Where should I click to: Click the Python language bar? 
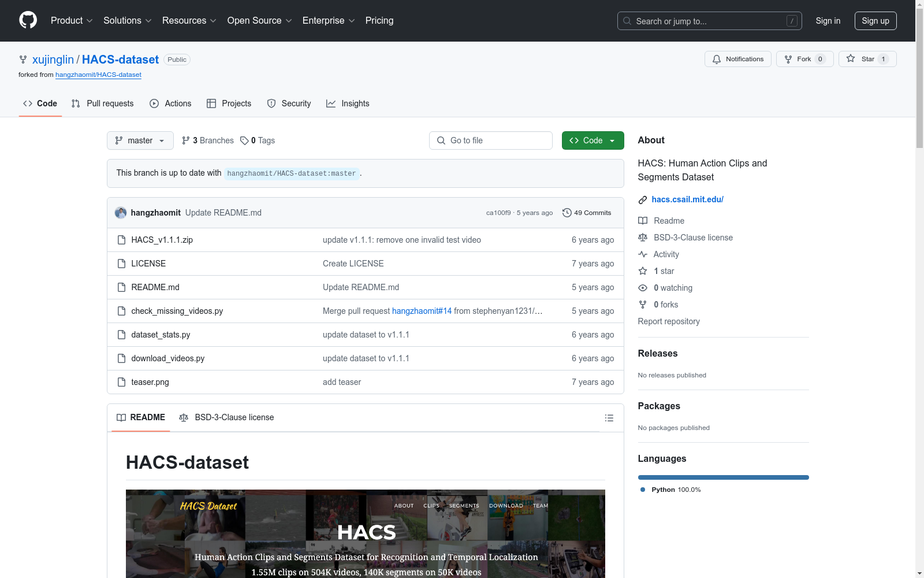pyautogui.click(x=724, y=477)
